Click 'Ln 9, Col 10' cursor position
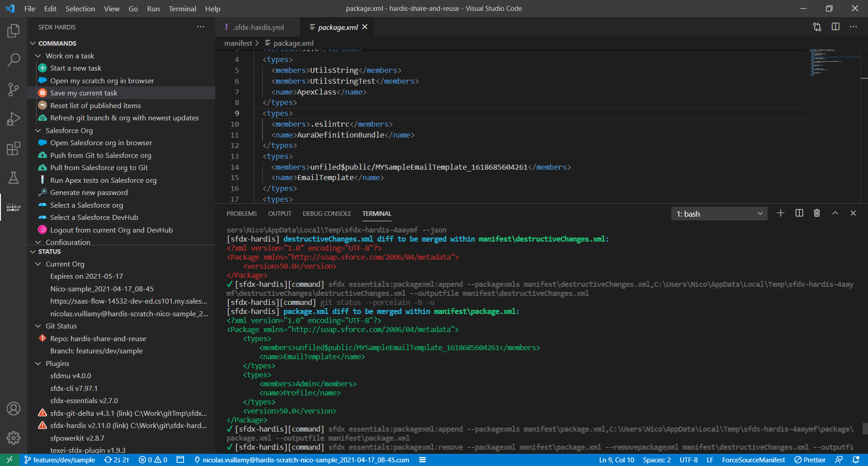The height and width of the screenshot is (466, 868). pos(617,460)
